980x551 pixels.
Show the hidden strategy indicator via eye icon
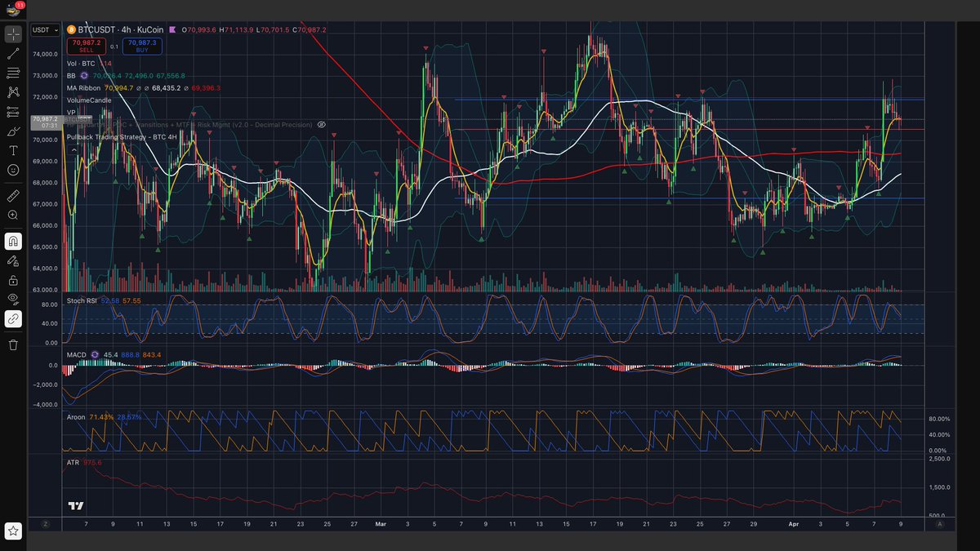tap(322, 125)
